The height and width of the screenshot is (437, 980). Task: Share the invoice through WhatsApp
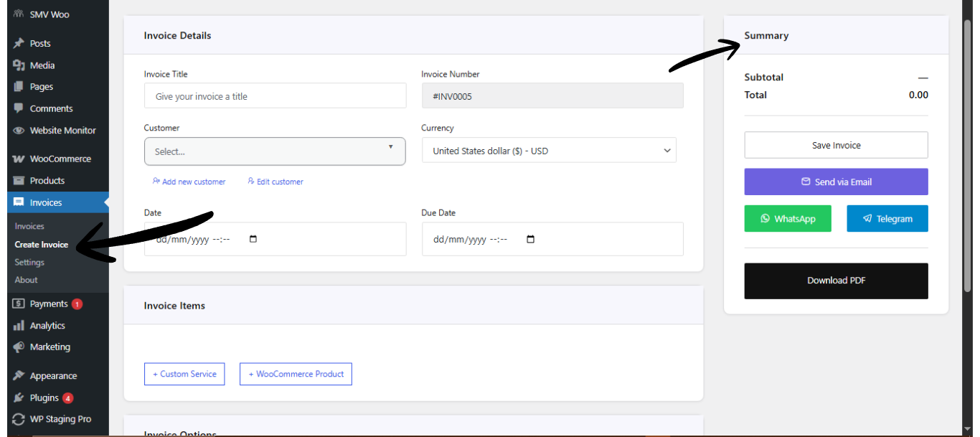point(788,219)
